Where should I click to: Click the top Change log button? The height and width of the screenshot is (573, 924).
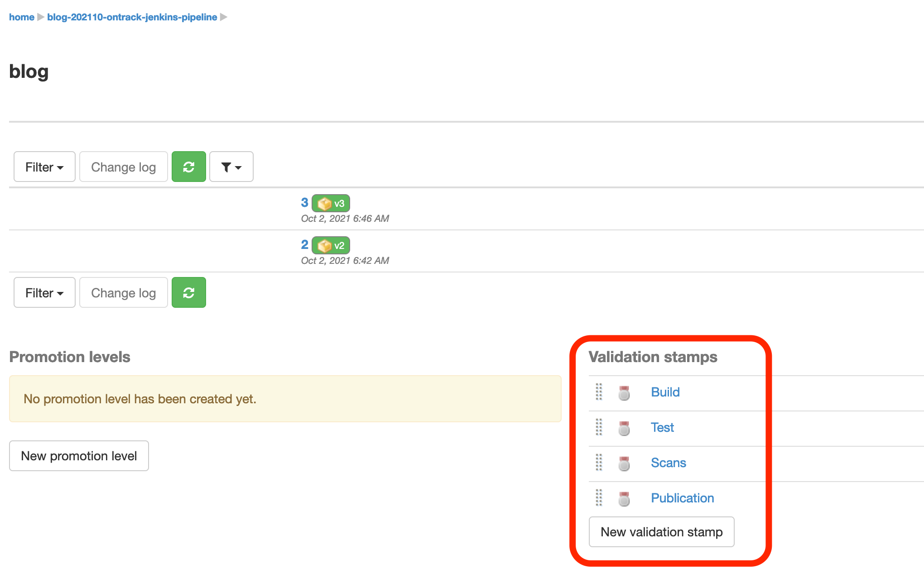pyautogui.click(x=123, y=167)
